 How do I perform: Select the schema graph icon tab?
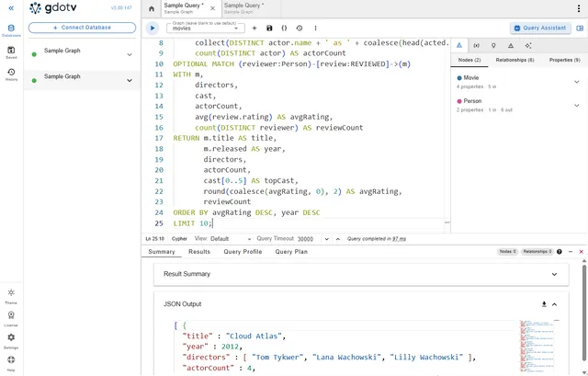pos(459,46)
